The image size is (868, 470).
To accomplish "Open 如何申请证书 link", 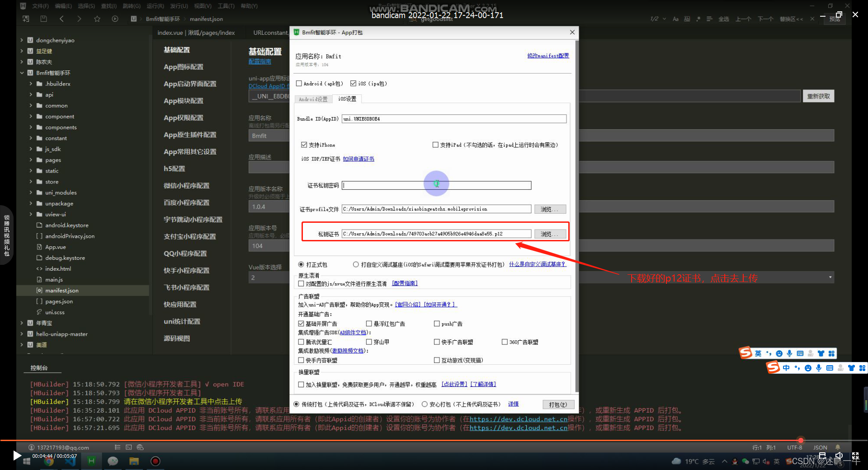I will click(359, 159).
